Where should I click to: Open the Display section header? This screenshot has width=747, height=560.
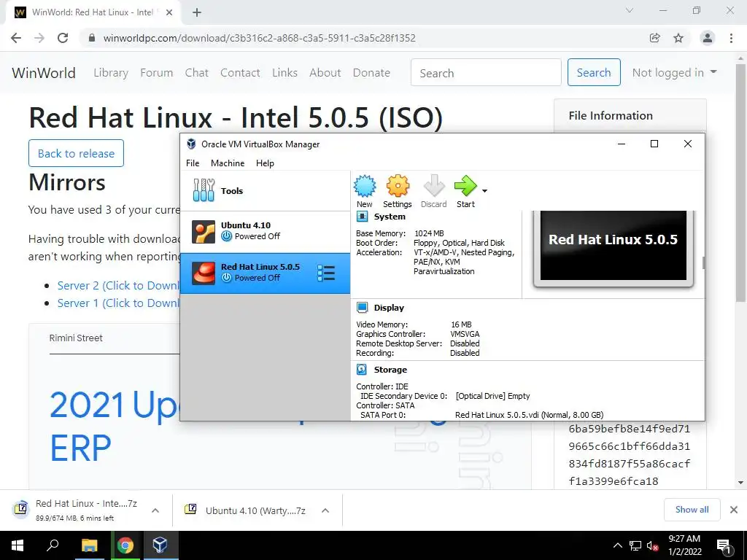tap(389, 308)
